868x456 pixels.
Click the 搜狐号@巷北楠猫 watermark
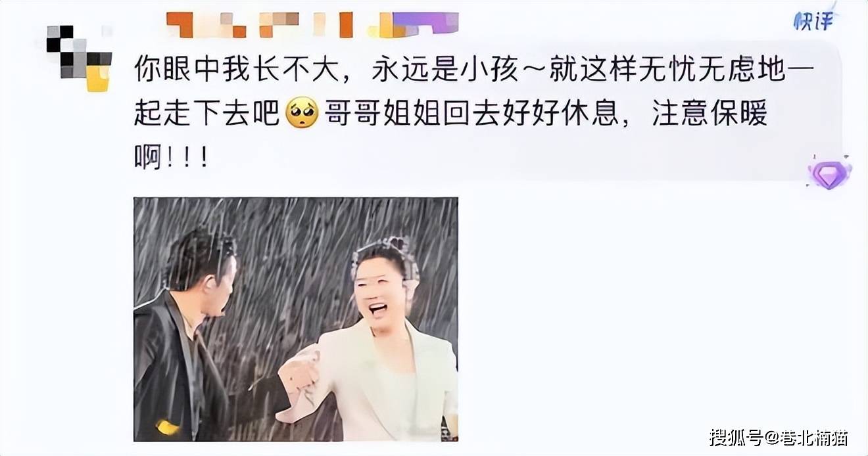pos(778,437)
